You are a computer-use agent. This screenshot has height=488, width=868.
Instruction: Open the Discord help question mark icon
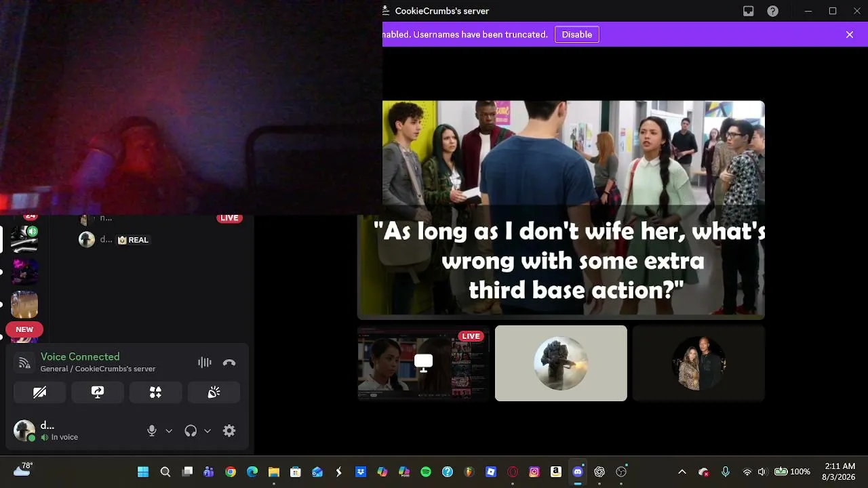[x=772, y=11]
